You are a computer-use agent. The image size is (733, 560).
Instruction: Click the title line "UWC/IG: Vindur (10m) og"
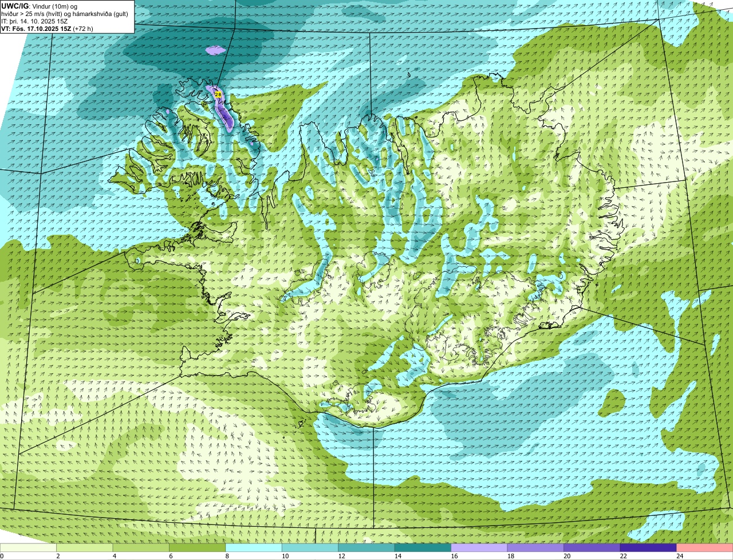pos(40,6)
